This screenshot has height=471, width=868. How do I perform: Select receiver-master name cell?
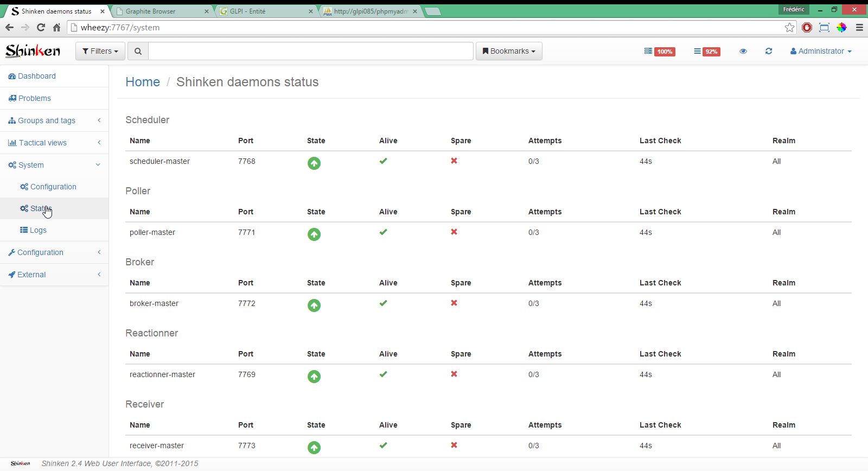(157, 445)
